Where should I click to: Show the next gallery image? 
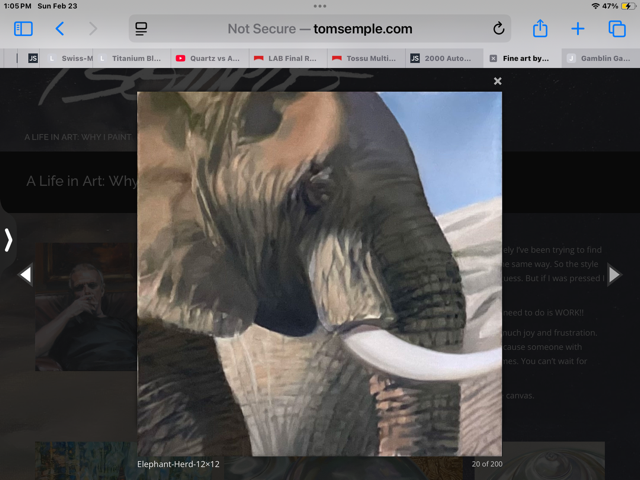[614, 275]
